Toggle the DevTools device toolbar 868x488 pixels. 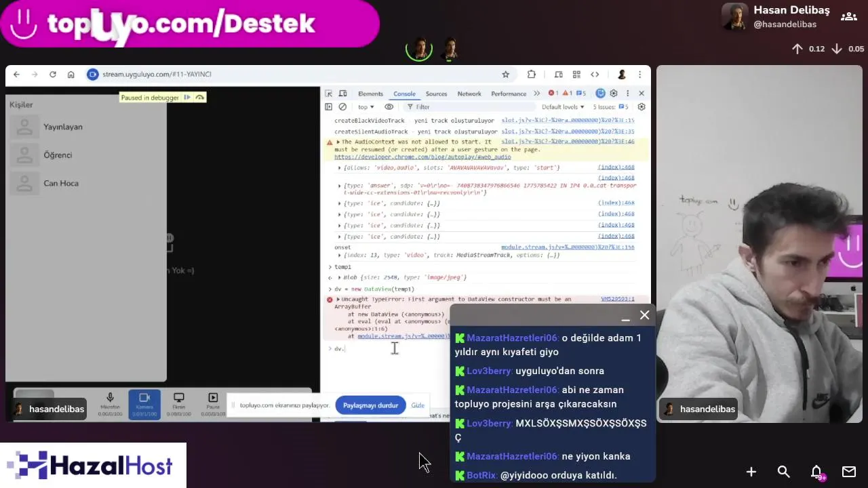[x=342, y=94]
